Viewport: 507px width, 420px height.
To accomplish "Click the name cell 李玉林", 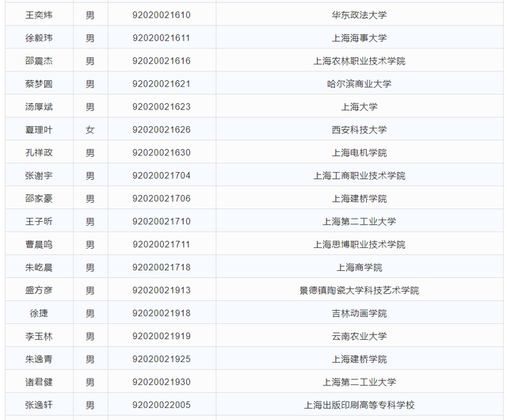I will point(39,337).
